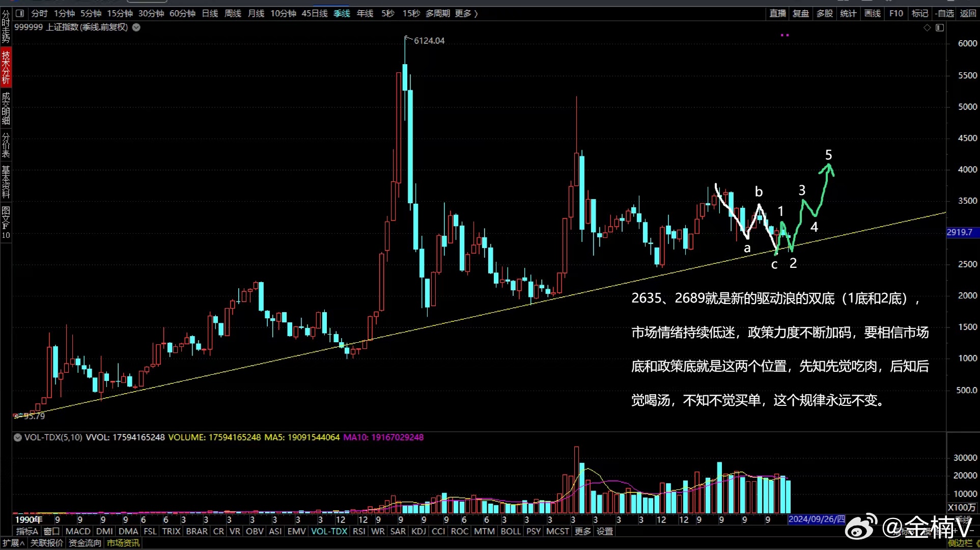Open the indicator dropdown beside 上证指数 title
Viewport: 980px width, 550px height.
click(x=136, y=28)
